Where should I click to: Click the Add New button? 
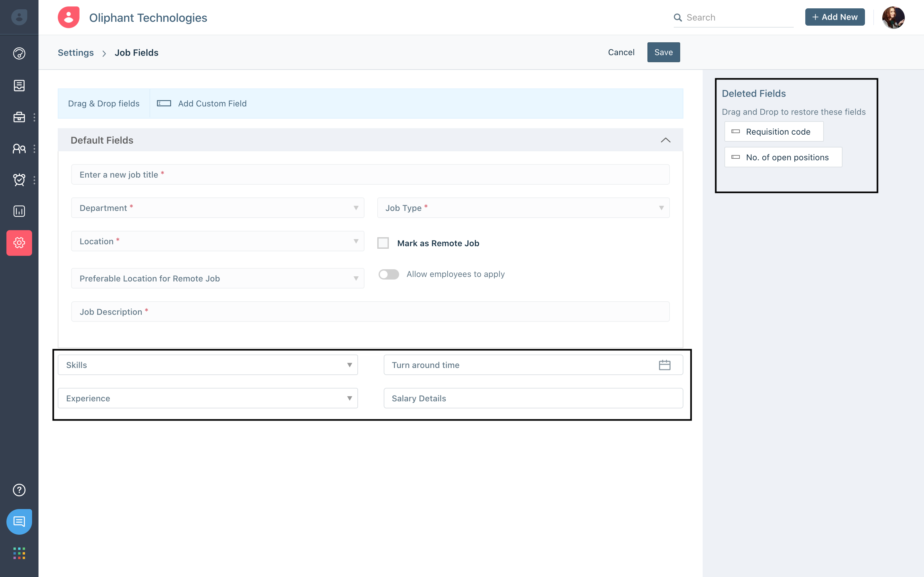835,17
